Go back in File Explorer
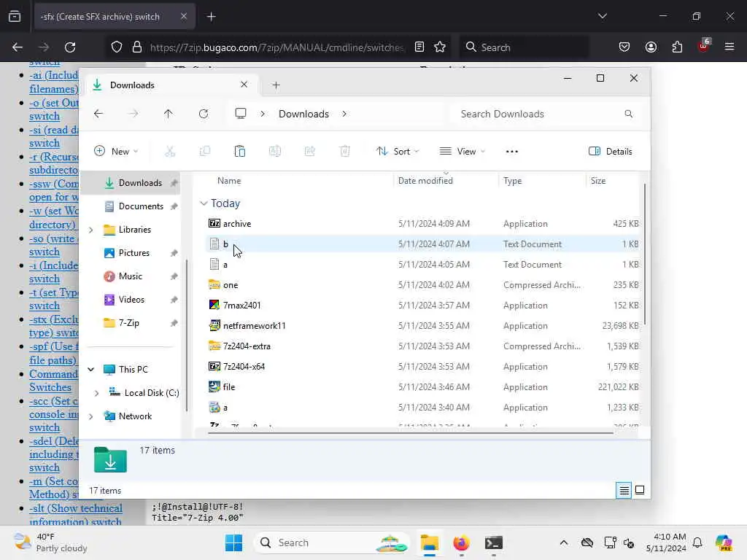 coord(98,114)
